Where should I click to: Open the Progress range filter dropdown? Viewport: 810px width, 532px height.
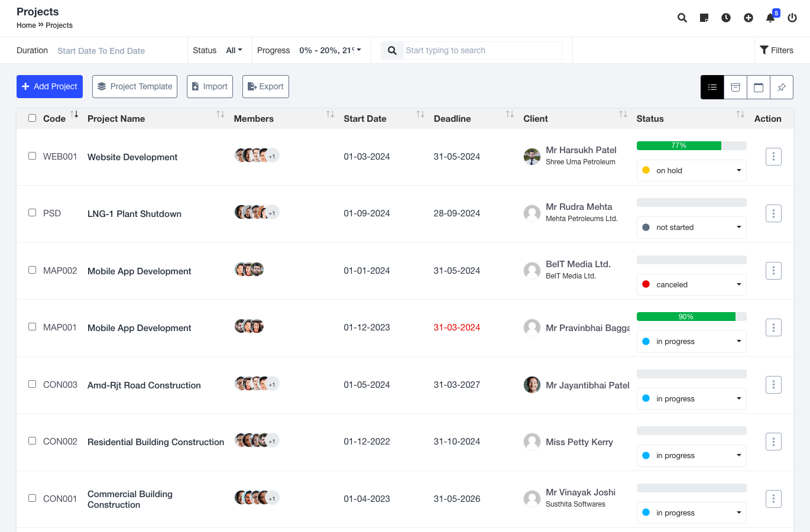[330, 50]
